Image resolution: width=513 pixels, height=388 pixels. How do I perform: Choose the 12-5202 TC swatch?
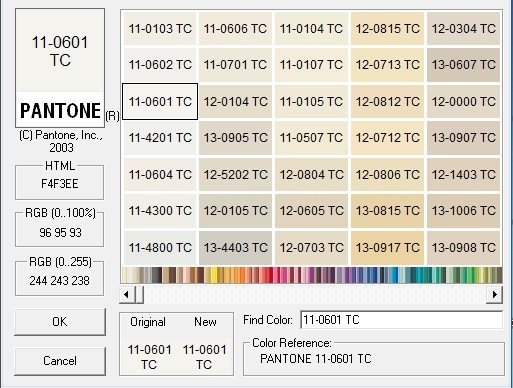tap(235, 174)
